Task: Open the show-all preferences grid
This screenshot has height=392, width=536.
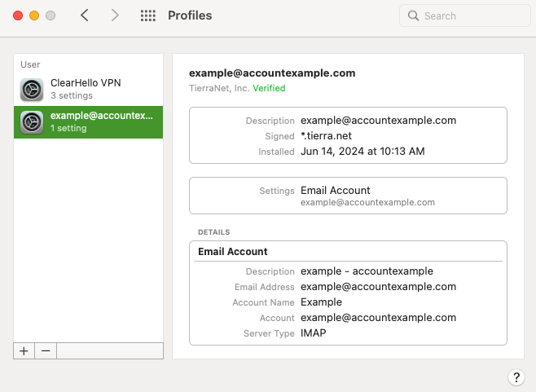Action: [147, 15]
